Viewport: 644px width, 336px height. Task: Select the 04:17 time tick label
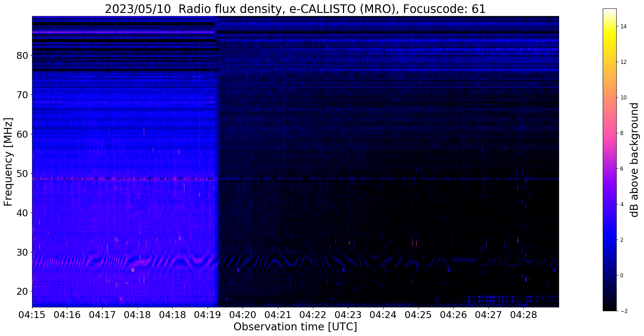click(x=102, y=315)
